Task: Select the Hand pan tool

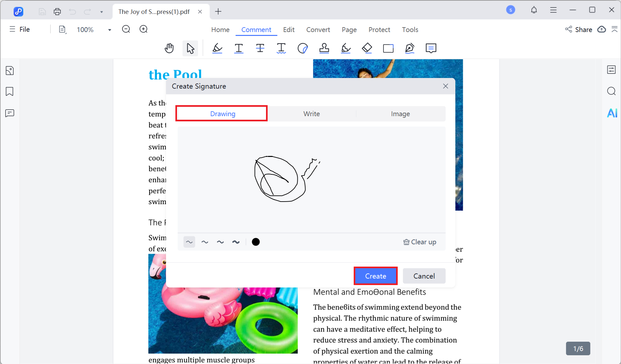Action: click(x=169, y=48)
